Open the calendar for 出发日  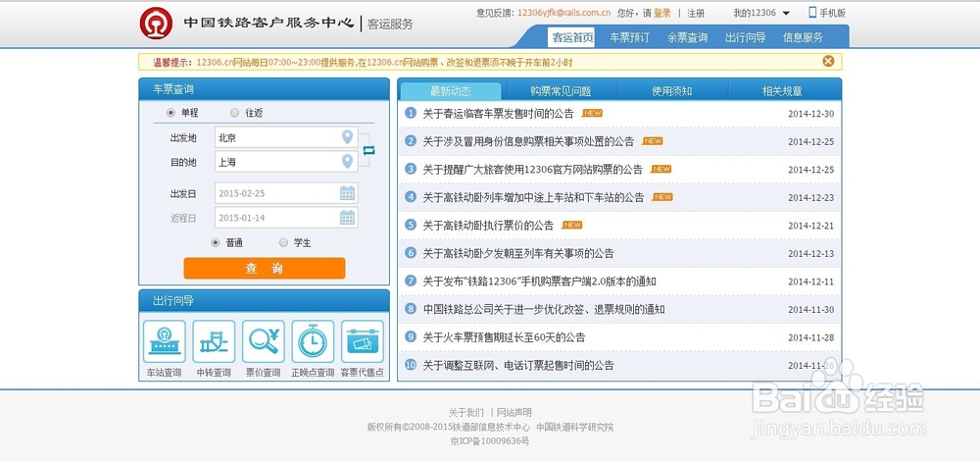[x=348, y=193]
